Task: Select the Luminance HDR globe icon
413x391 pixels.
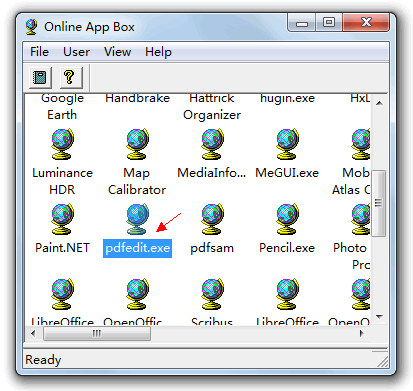Action: point(62,144)
